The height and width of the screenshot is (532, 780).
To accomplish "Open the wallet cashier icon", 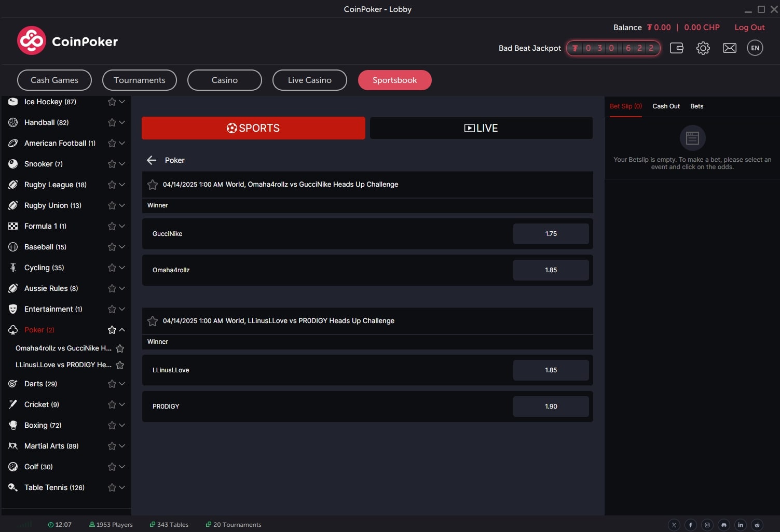I will [x=677, y=48].
